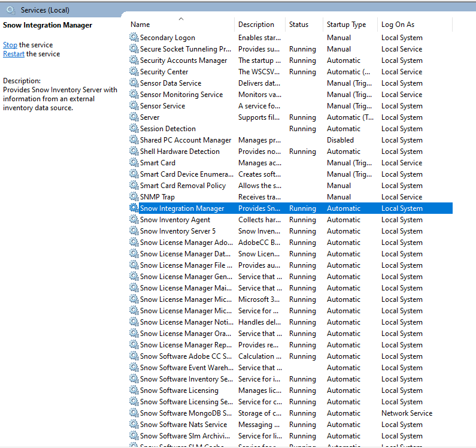Click 'AdobeCC B...' description cell
Image resolution: width=476 pixels, height=448 pixels.
(x=259, y=243)
